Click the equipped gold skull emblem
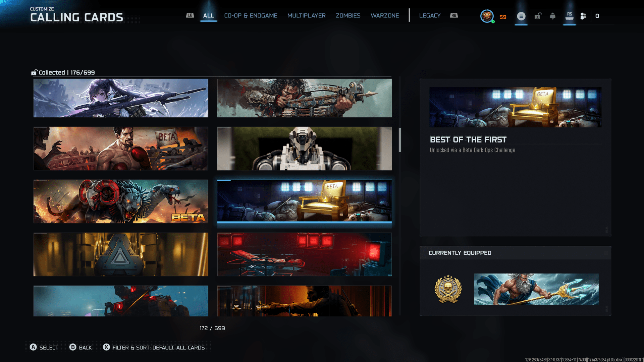This screenshot has height=362, width=644. (x=448, y=289)
